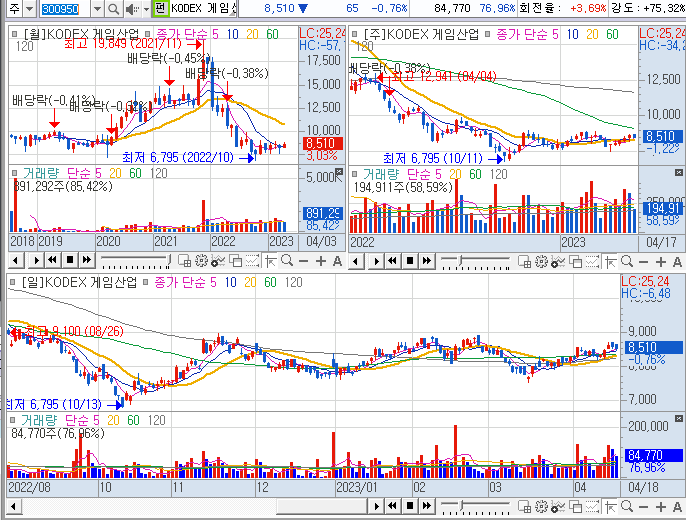Open monthly chart settings gear icon
This screenshot has height=520, width=686.
point(201,261)
